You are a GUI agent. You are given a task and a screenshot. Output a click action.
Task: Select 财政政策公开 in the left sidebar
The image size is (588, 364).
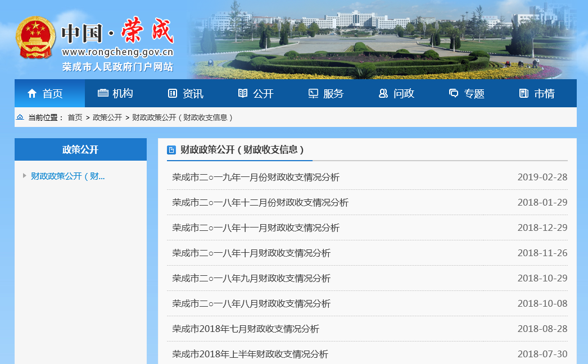tap(67, 176)
